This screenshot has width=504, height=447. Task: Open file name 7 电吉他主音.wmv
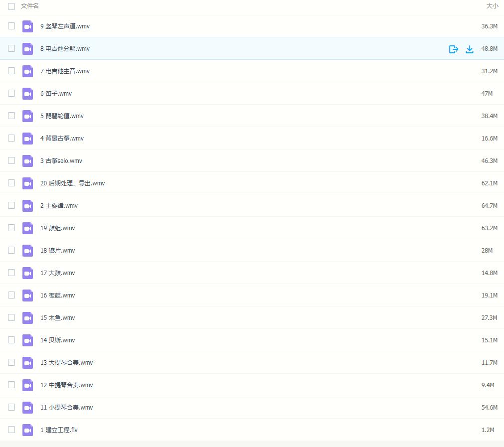[65, 71]
